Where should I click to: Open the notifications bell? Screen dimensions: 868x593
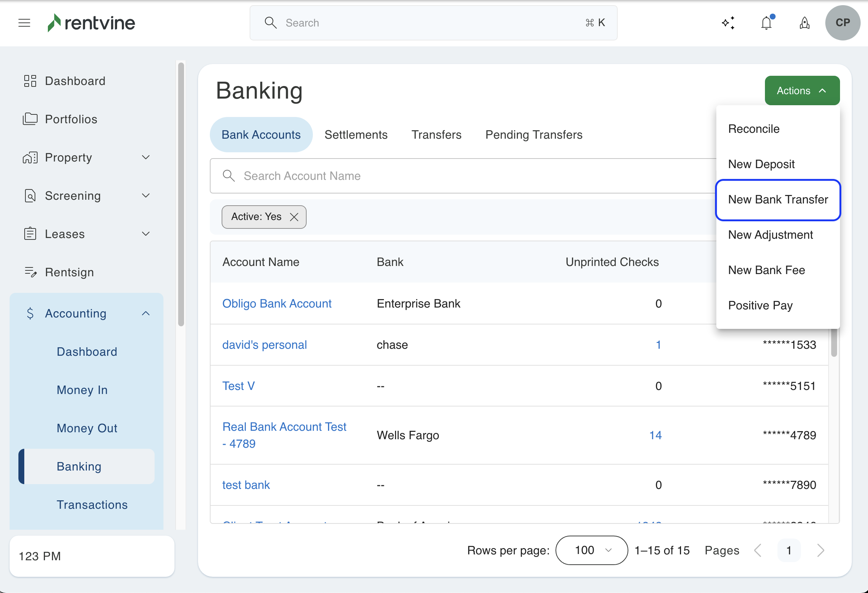pos(766,23)
